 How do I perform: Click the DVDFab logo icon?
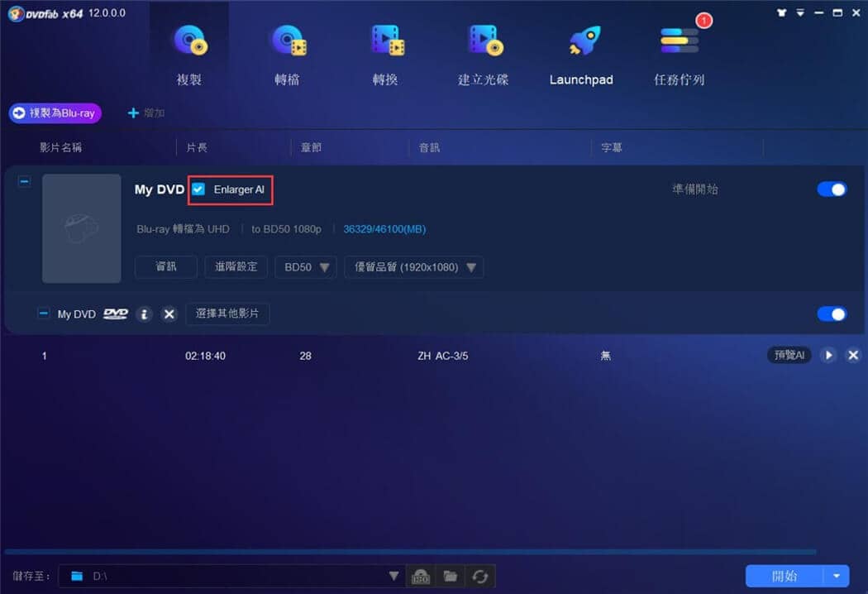tap(16, 14)
